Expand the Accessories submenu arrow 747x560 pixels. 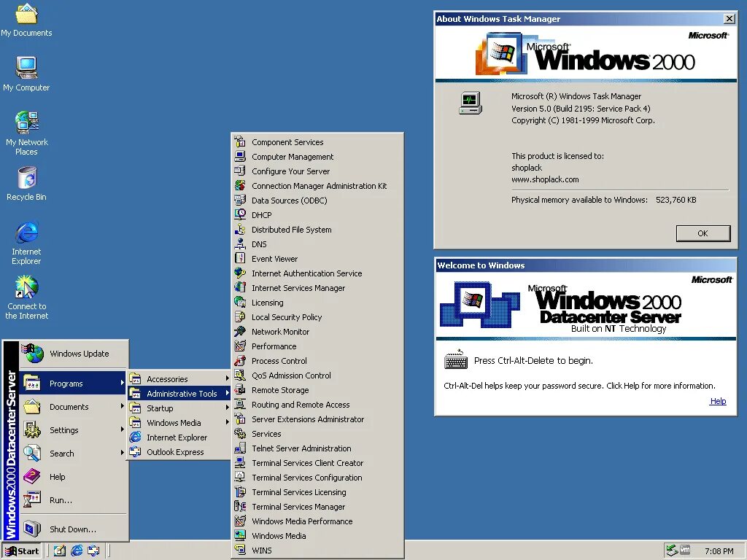[x=228, y=378]
